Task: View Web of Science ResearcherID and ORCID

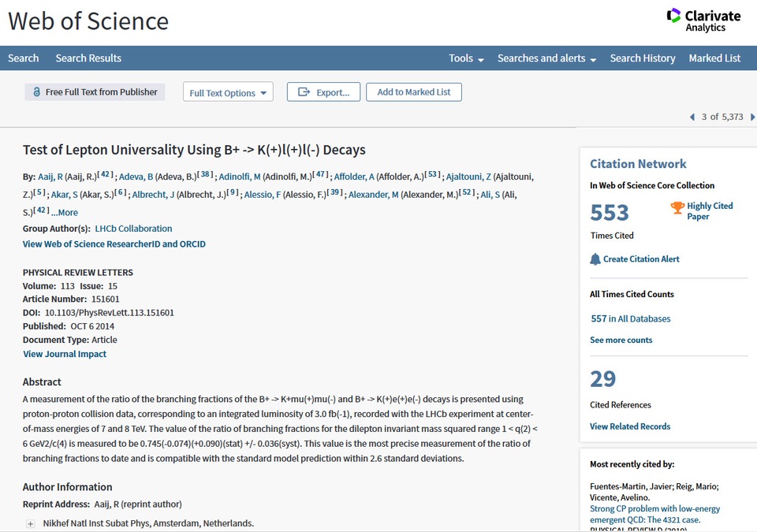Action: tap(114, 244)
